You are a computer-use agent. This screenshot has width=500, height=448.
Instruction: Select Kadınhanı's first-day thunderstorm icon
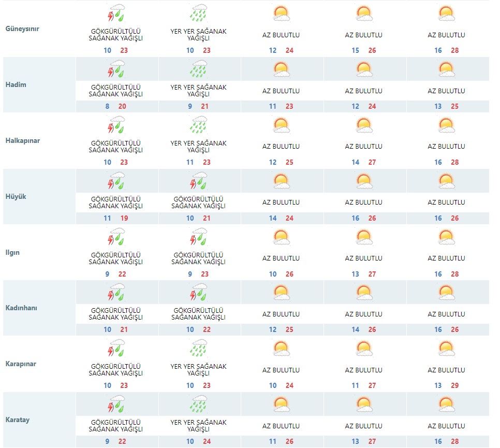[x=116, y=292]
